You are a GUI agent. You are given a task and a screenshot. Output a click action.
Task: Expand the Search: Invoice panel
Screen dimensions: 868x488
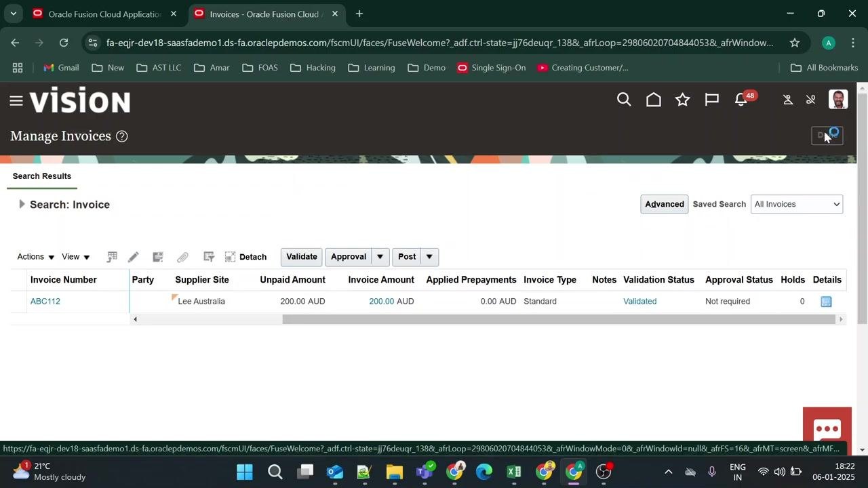click(22, 204)
